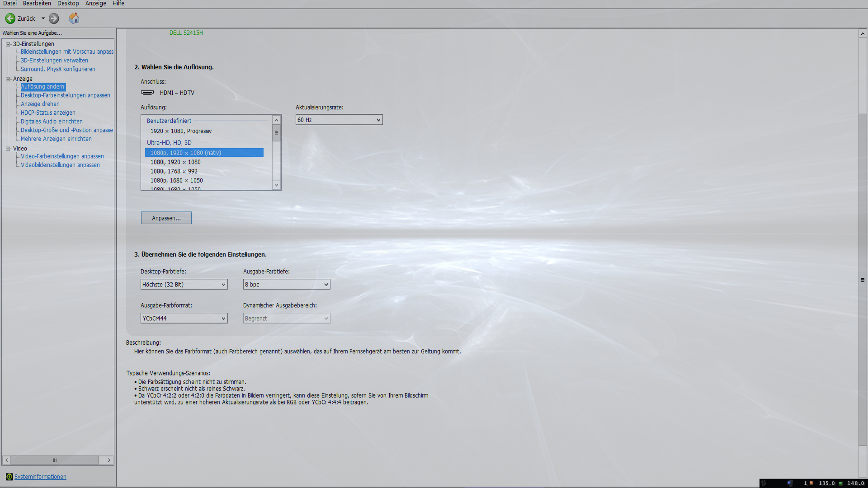868x488 pixels.
Task: Open the Desktop-Farbtiefe dropdown
Action: pyautogui.click(x=184, y=284)
